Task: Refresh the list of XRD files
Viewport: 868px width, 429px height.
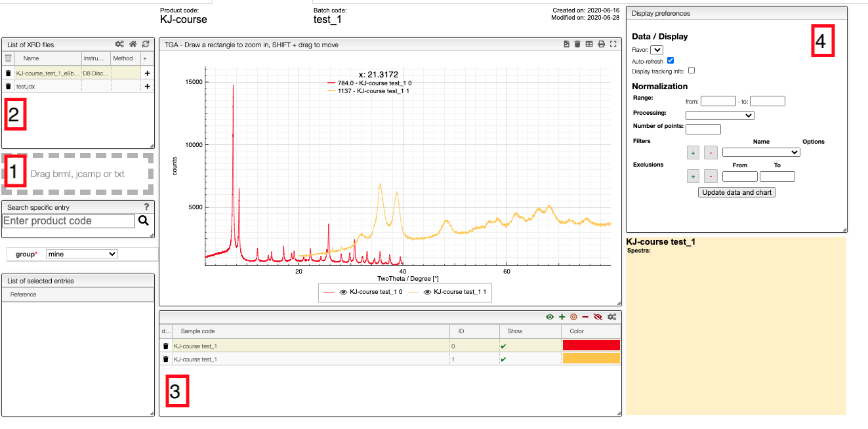Action: pos(146,45)
